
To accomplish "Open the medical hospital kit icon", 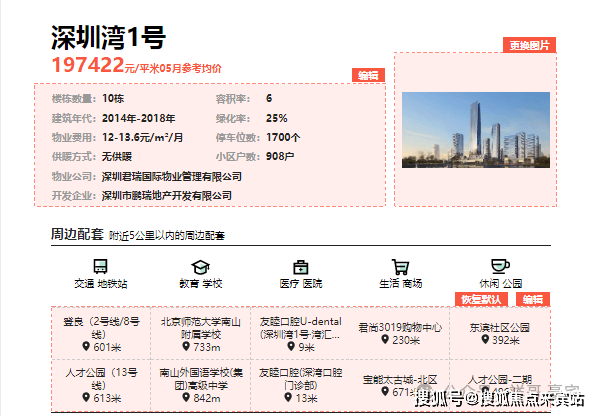I will [x=301, y=267].
